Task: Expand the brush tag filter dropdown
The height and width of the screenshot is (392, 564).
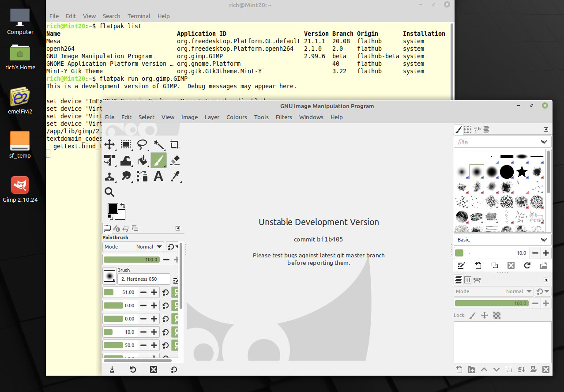Action: (544, 142)
